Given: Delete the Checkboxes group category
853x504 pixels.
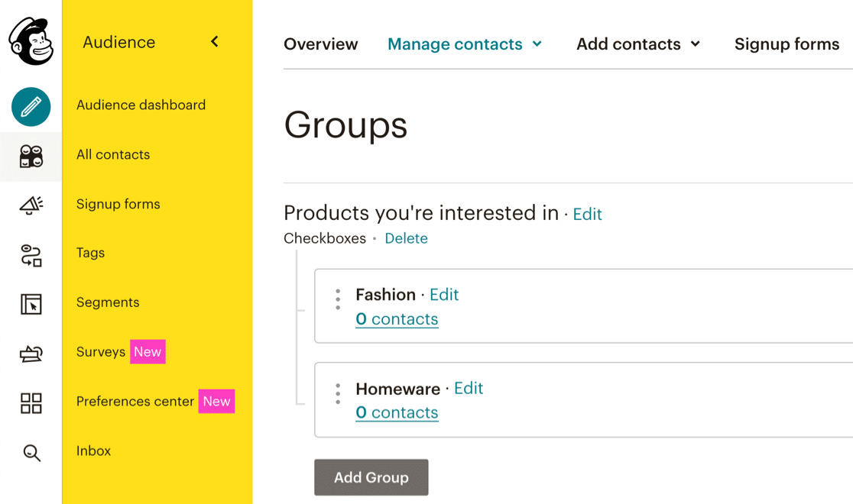Looking at the screenshot, I should point(407,238).
